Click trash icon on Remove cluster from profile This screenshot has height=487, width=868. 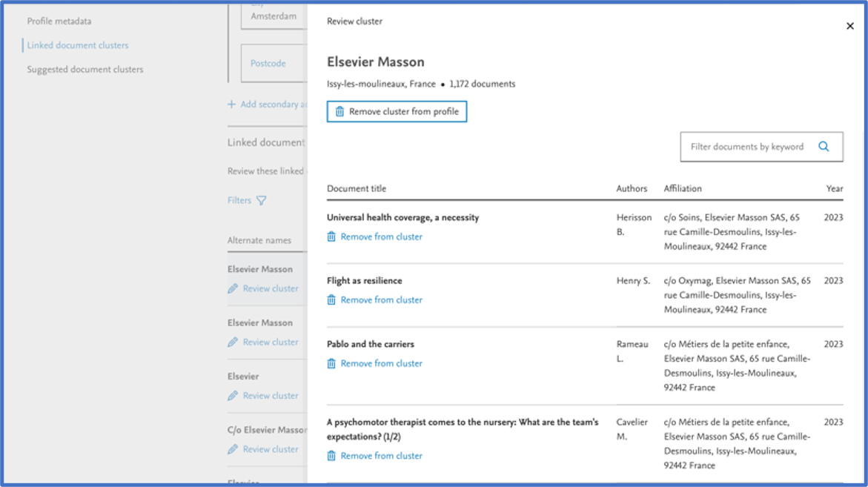coord(339,112)
